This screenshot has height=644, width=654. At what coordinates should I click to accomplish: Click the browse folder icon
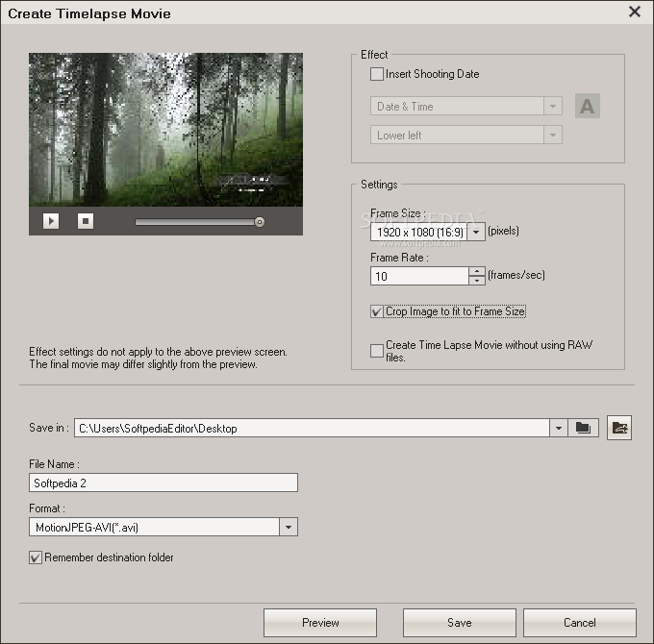coord(583,428)
